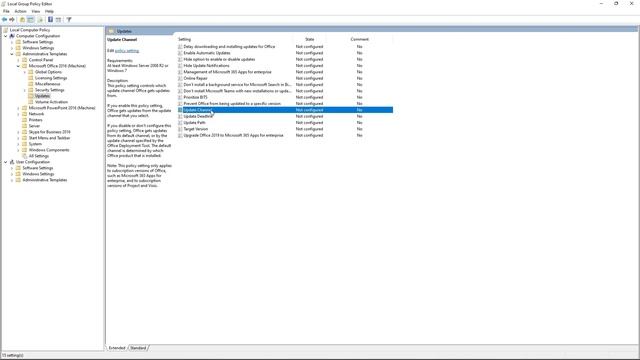Expand the Control Panel tree node
The width and height of the screenshot is (640, 360).
click(x=18, y=60)
